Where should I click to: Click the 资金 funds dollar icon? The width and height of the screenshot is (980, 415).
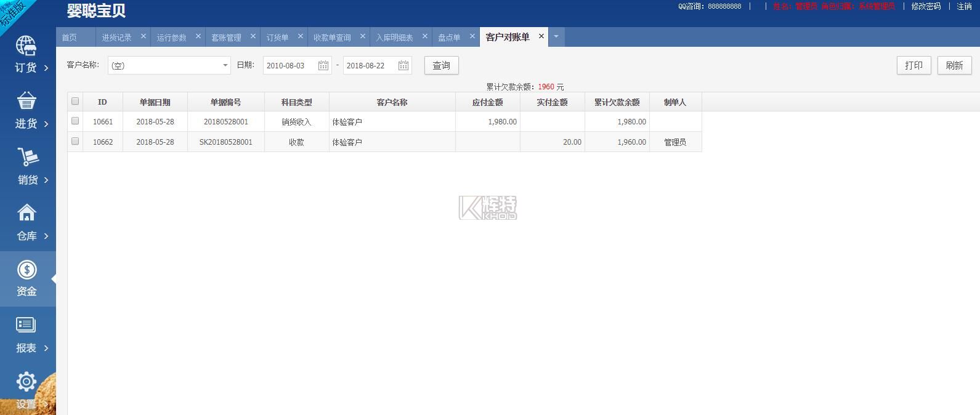[26, 270]
